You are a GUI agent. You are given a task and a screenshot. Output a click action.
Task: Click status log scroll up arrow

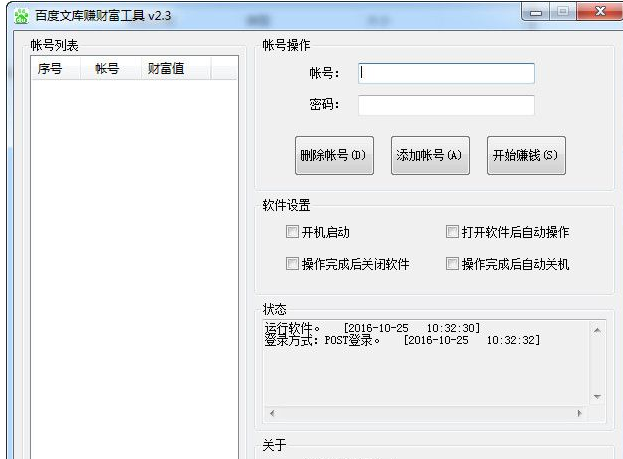pyautogui.click(x=597, y=331)
